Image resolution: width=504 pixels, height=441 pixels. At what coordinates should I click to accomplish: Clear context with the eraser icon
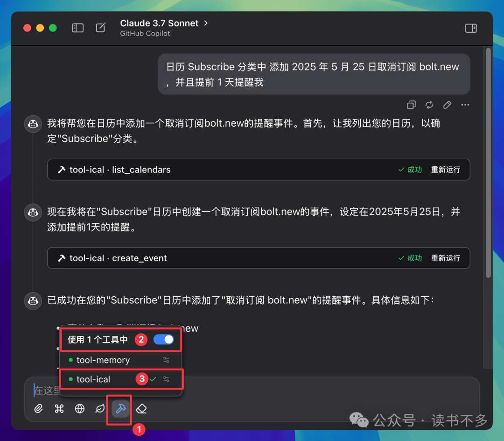[141, 409]
